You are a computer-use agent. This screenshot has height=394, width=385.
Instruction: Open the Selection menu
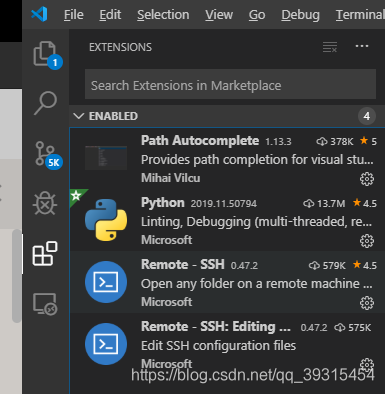(163, 15)
